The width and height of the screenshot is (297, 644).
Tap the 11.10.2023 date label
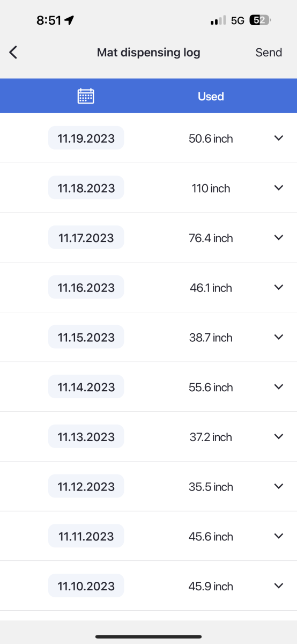[86, 586]
